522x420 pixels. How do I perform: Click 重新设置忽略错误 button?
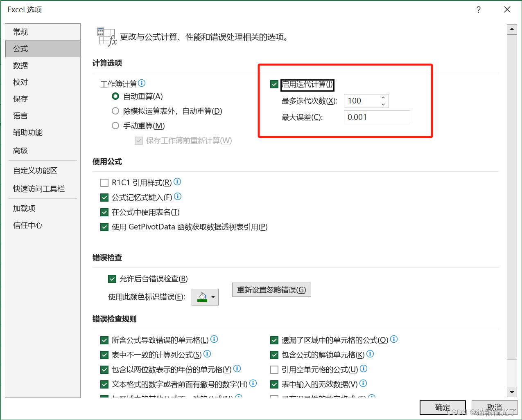coord(271,290)
